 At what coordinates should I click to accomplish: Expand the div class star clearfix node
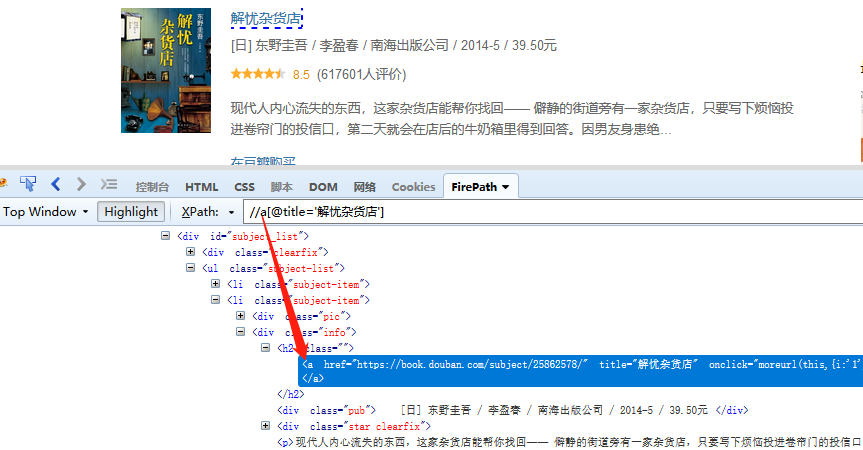tap(266, 425)
